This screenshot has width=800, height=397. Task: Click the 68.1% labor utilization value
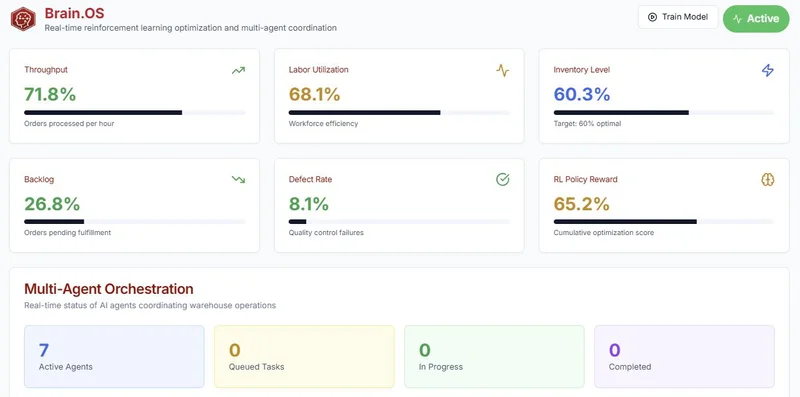click(x=314, y=94)
